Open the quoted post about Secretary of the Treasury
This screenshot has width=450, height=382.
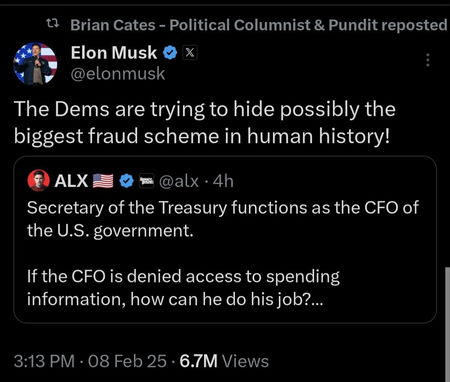pyautogui.click(x=225, y=239)
